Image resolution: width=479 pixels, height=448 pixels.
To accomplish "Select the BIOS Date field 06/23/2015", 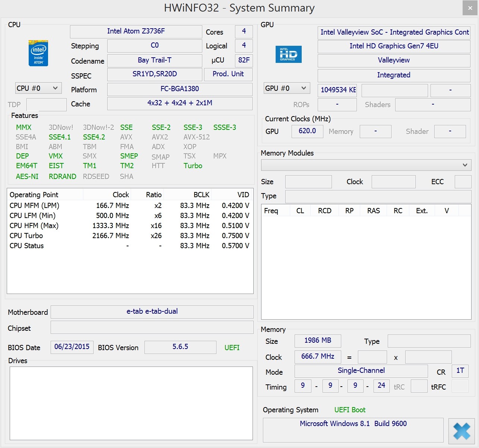I will pos(72,347).
